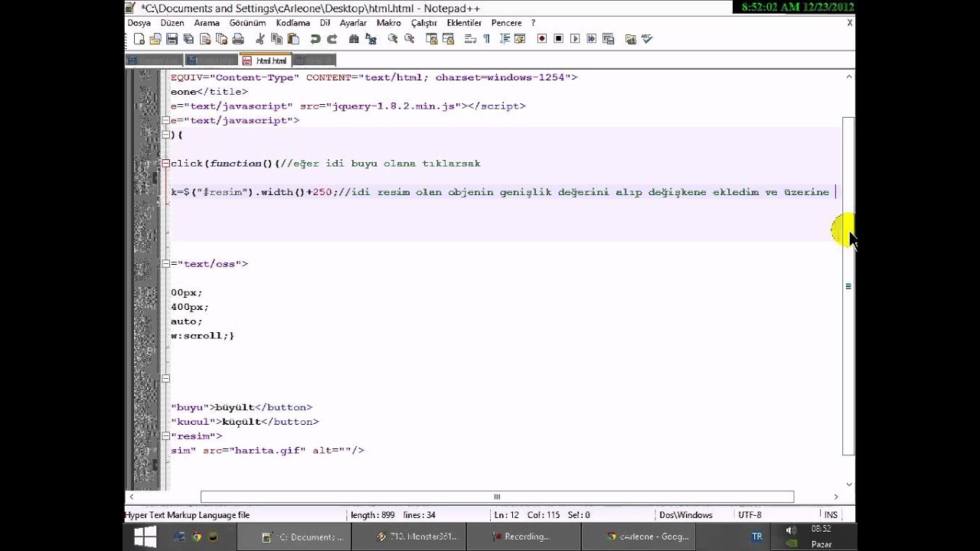Click the horizontal scrollbar thumb
This screenshot has width=980, height=551.
point(497,497)
